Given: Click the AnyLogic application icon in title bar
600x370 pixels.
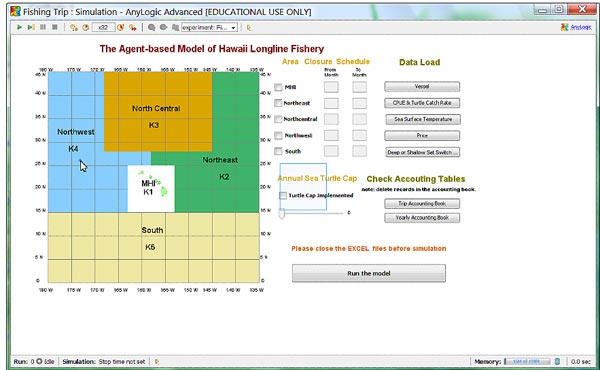Looking at the screenshot, I should tap(15, 11).
